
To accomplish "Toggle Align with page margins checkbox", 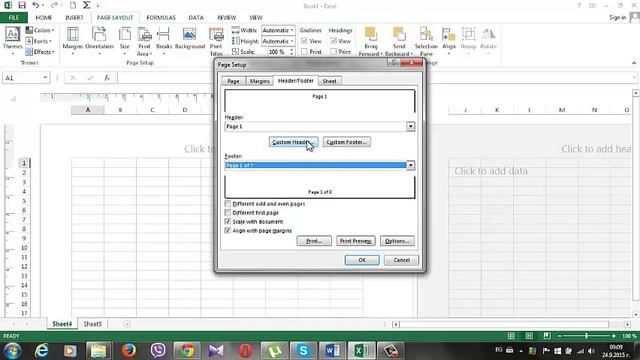I will [228, 231].
